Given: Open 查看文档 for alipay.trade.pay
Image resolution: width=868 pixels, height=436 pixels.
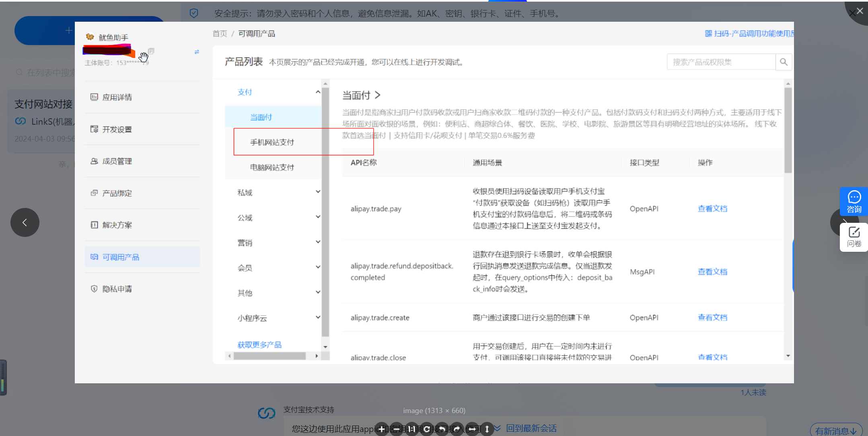Looking at the screenshot, I should point(712,208).
